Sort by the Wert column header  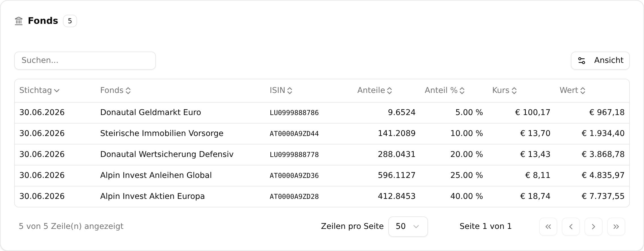click(x=573, y=90)
